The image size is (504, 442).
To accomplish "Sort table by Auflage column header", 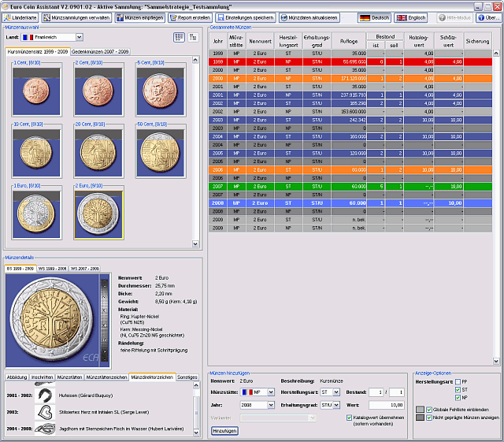I will click(349, 41).
